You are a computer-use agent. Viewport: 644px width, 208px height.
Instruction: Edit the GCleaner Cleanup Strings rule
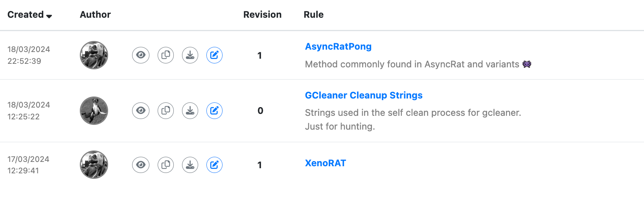pos(214,111)
